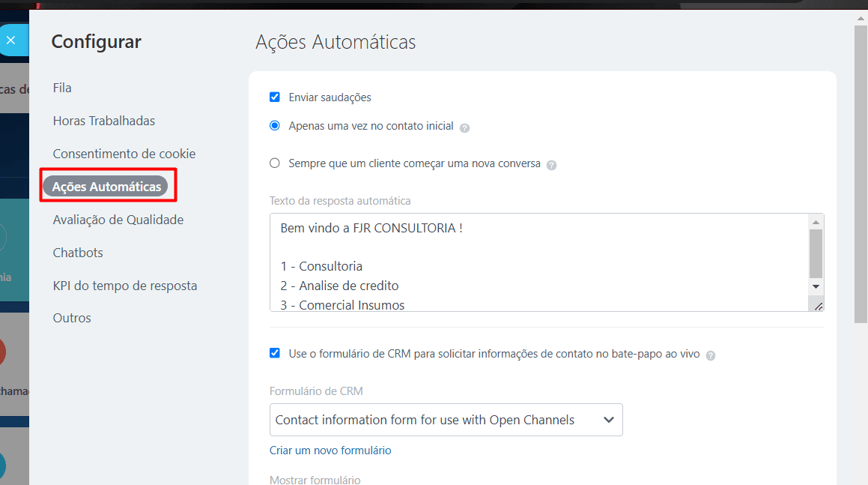Uncheck 'Enviar saudações'
Screen dimensions: 868x485
[x=275, y=97]
